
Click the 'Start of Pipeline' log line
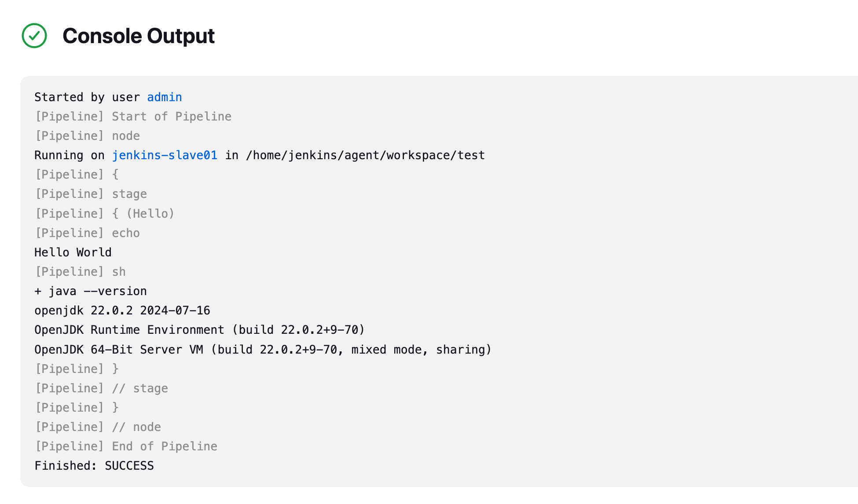pyautogui.click(x=133, y=117)
